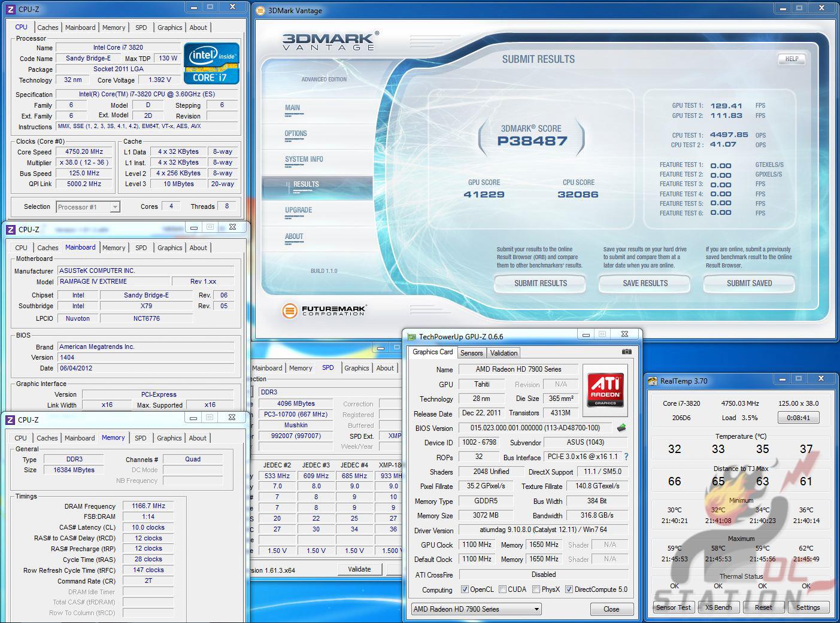This screenshot has height=623, width=840.
Task: Click the Memory Size 3072 MB field
Action: pos(486,515)
